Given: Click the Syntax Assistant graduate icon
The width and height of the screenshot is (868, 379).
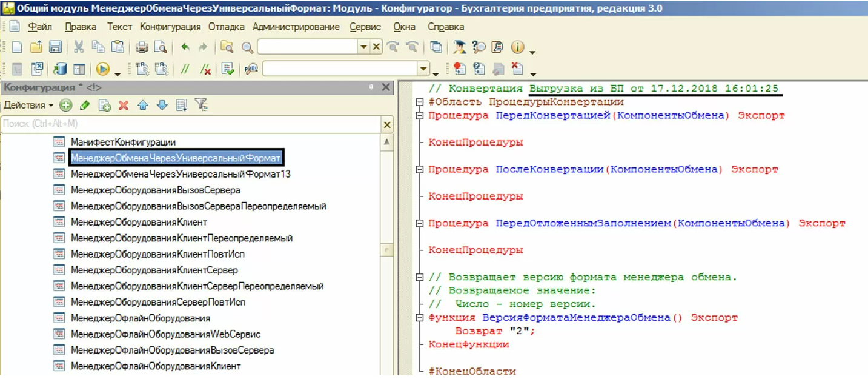Looking at the screenshot, I should click(x=460, y=47).
